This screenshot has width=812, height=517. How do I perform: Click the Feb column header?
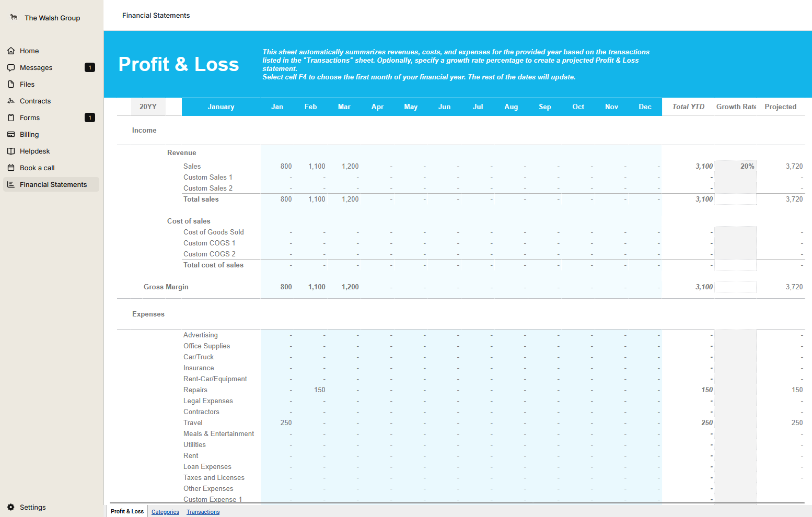(x=311, y=107)
